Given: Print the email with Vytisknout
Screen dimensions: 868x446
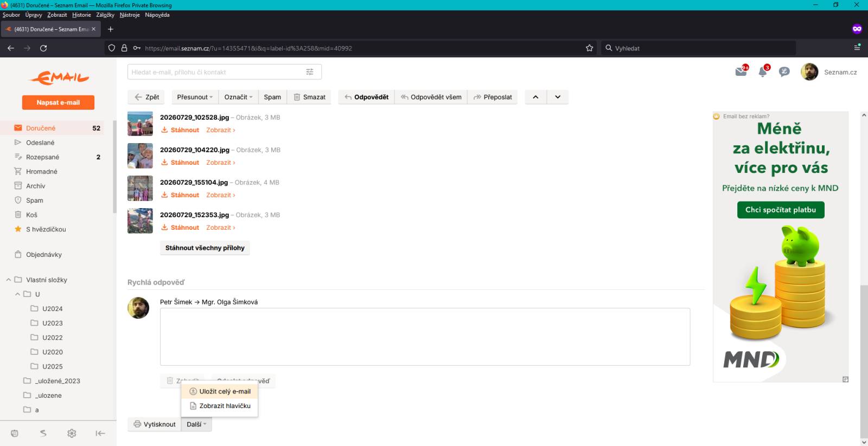Looking at the screenshot, I should pyautogui.click(x=155, y=424).
